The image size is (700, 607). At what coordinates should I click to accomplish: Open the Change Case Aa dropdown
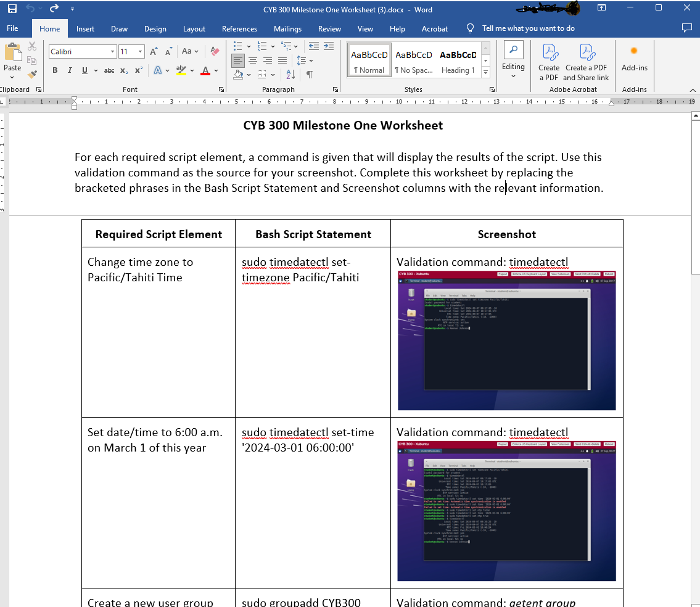[190, 51]
